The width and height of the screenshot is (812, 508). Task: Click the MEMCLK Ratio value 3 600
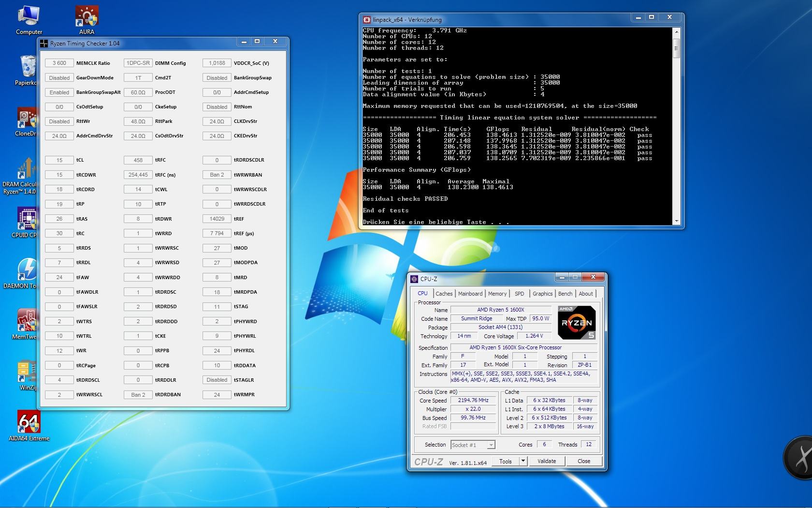tap(59, 63)
